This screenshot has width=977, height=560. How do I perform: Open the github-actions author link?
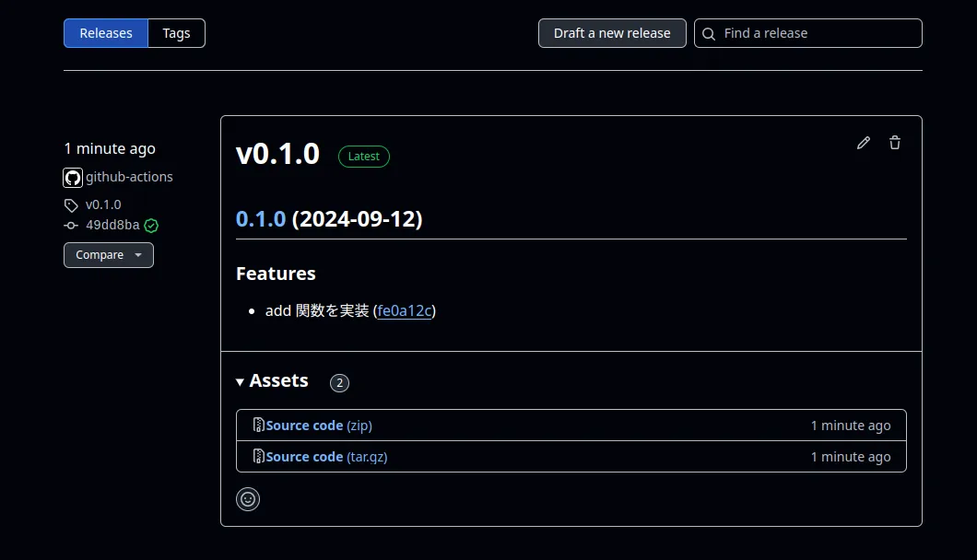click(130, 177)
